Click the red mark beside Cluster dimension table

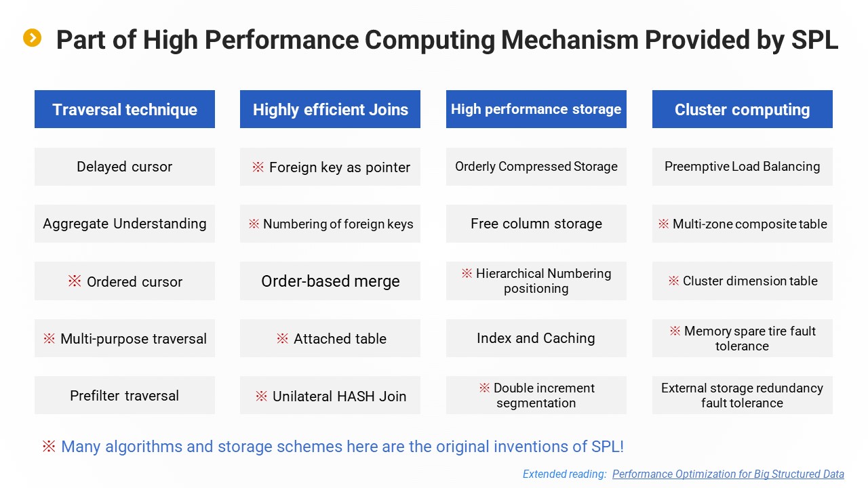tap(673, 281)
